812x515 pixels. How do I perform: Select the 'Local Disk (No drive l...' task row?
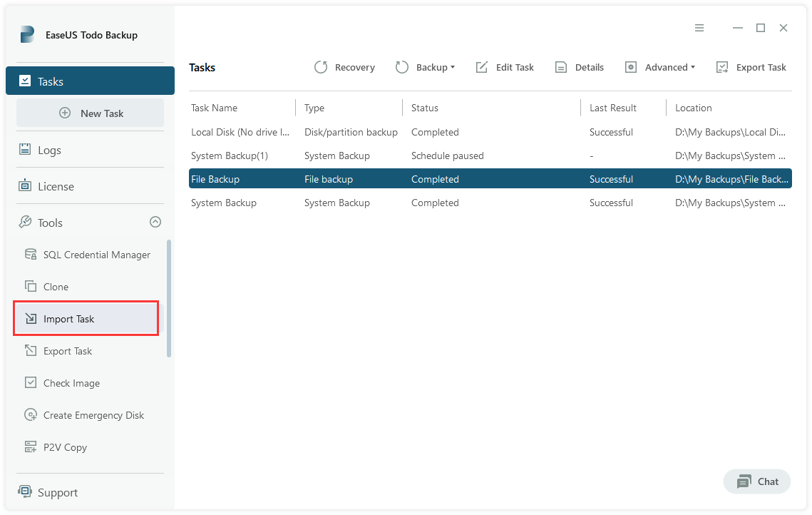coord(490,132)
